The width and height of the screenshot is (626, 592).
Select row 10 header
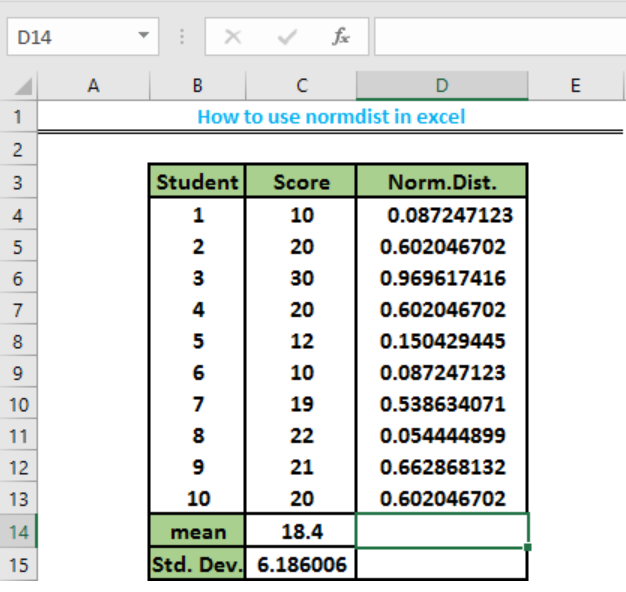(18, 405)
